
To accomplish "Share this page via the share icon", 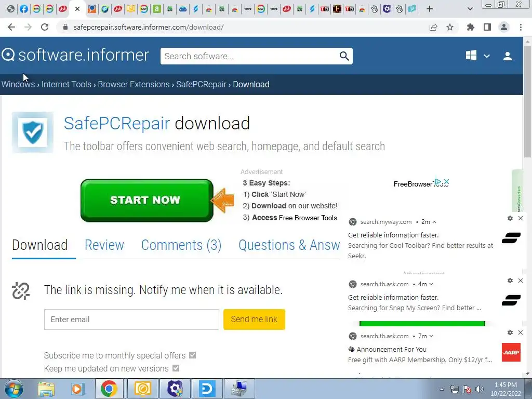I will coord(433,27).
